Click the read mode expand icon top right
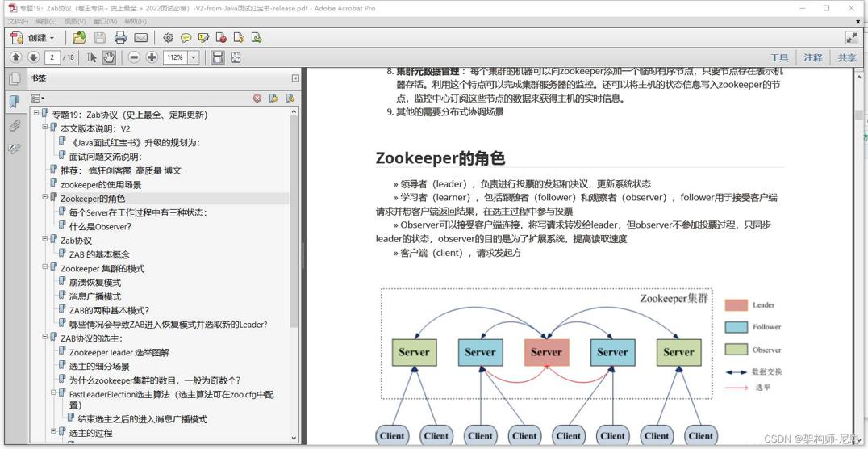 pyautogui.click(x=851, y=38)
